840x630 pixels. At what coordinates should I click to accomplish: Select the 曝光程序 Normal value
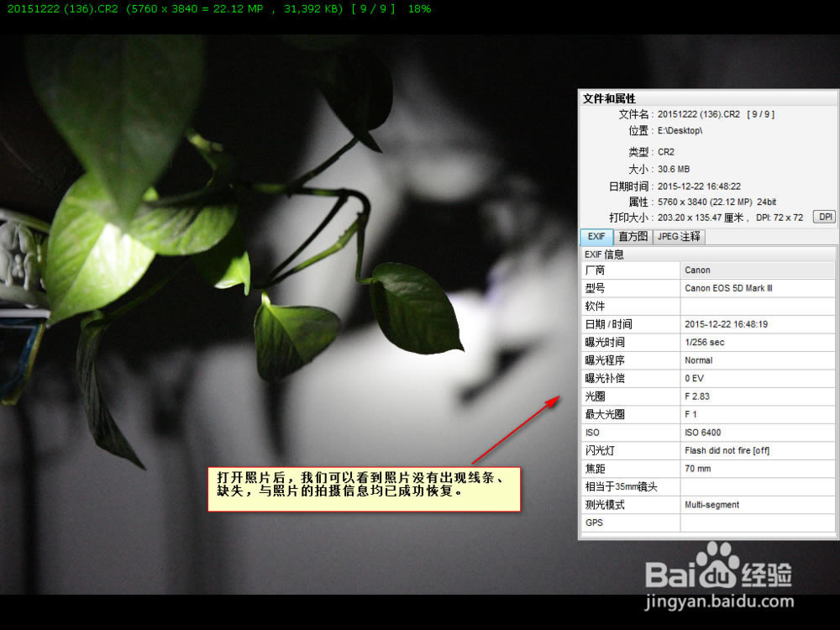[699, 360]
